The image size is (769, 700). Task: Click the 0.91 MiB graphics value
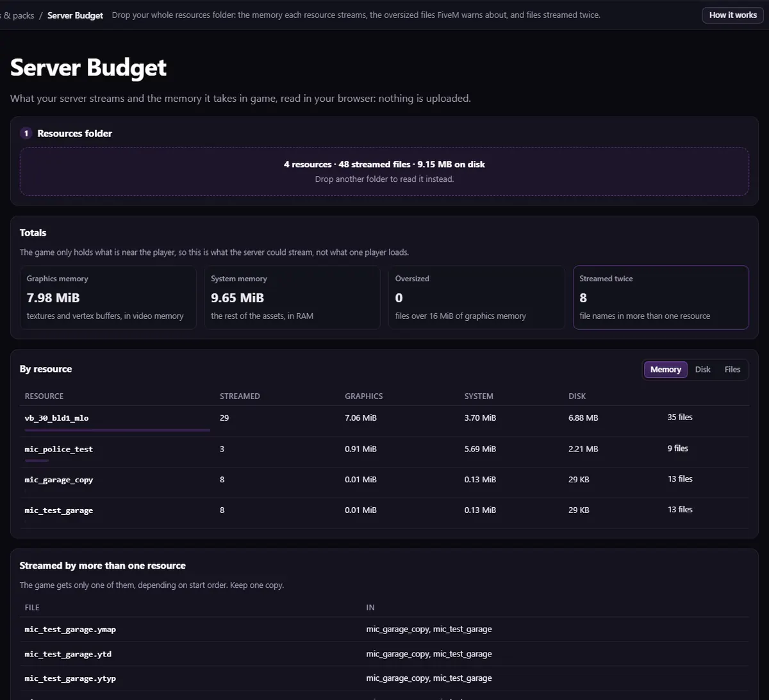[x=361, y=449]
